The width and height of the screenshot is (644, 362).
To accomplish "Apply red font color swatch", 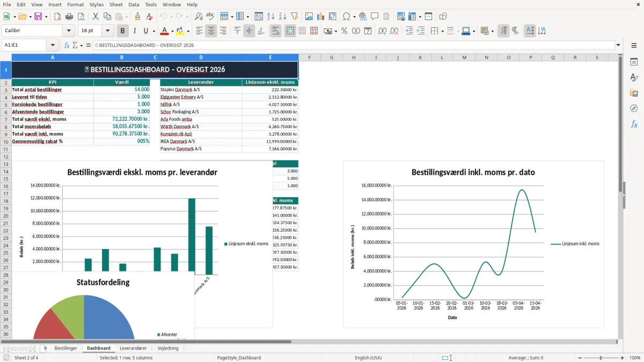I will (165, 31).
